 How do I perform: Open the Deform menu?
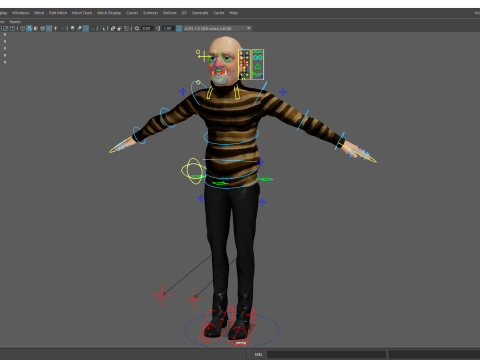169,13
